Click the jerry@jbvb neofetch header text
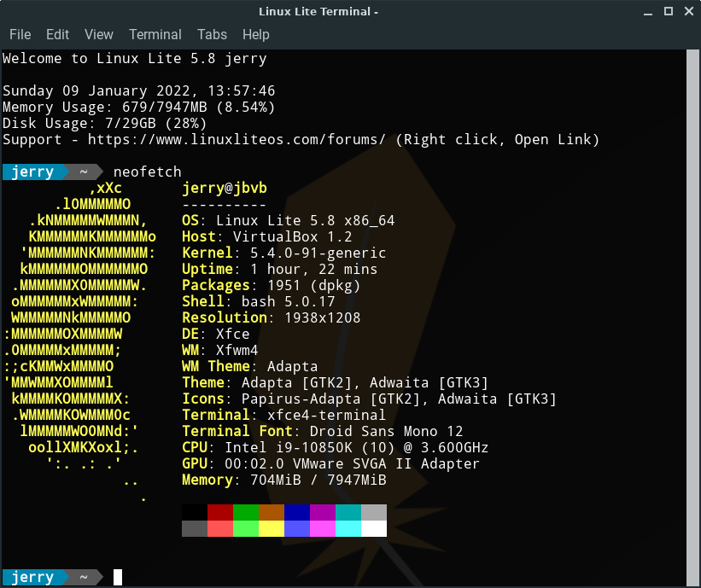Viewport: 701px width, 588px height. tap(225, 189)
